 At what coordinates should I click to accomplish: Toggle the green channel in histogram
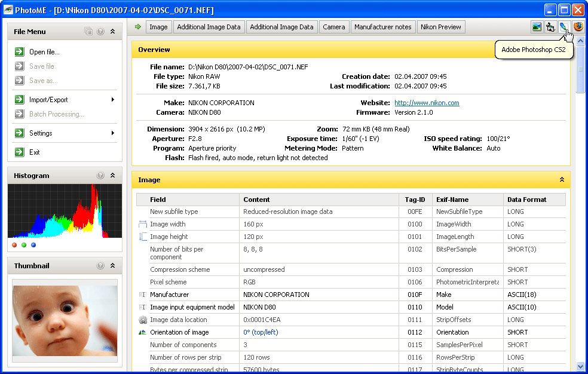click(24, 245)
